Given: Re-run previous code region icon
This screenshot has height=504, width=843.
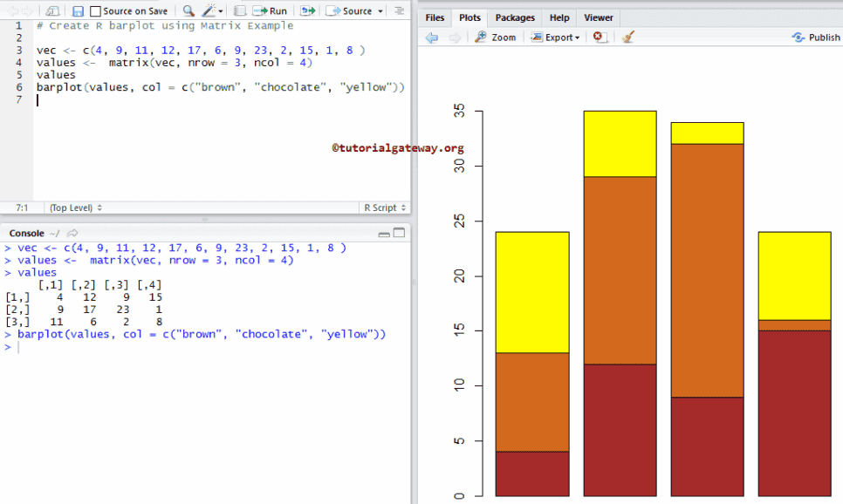Looking at the screenshot, I should point(307,11).
